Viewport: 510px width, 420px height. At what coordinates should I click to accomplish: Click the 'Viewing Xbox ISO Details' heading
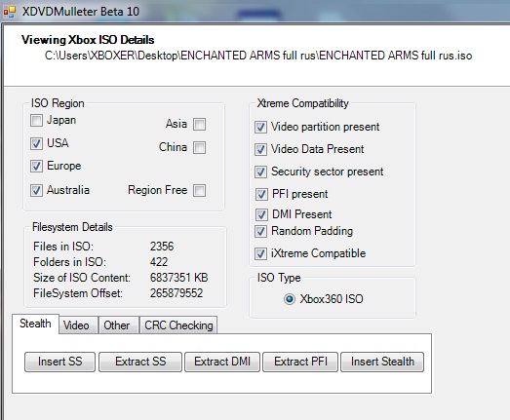point(88,40)
